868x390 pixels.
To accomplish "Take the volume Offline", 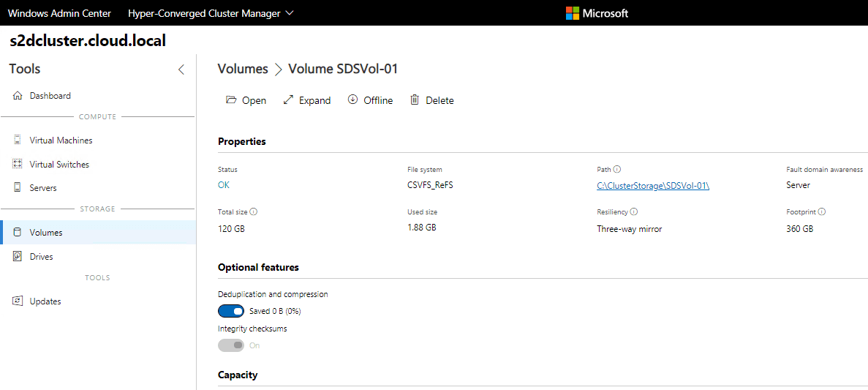I will pos(370,100).
